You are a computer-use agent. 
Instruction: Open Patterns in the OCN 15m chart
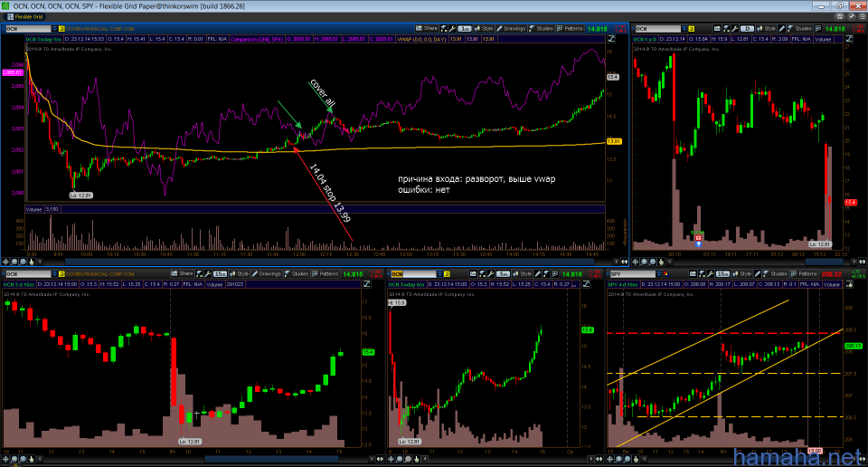(325, 273)
